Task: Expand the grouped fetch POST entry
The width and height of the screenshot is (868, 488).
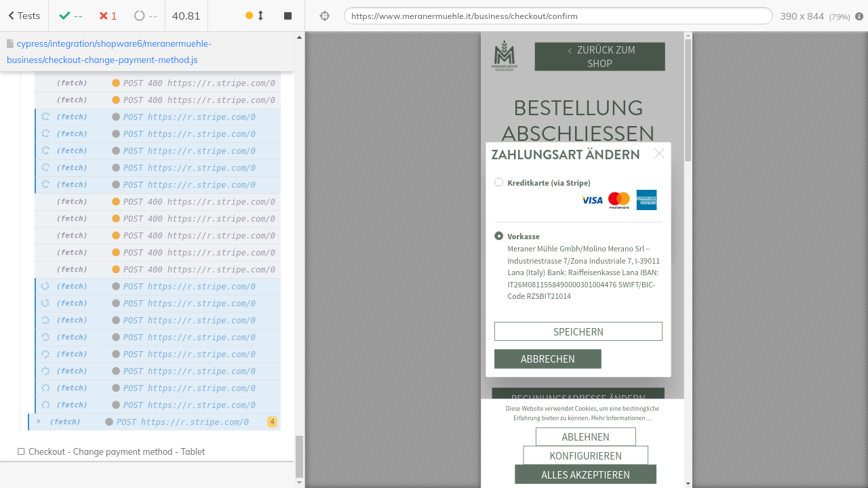Action: coord(39,422)
